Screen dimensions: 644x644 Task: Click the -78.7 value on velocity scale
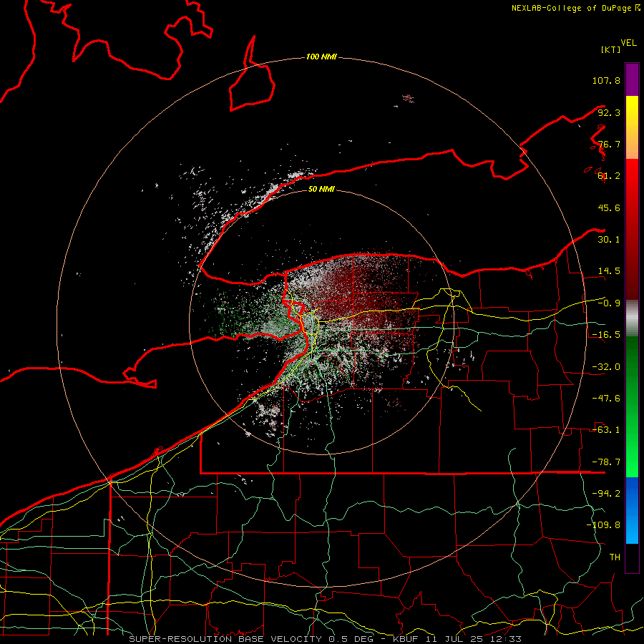606,462
